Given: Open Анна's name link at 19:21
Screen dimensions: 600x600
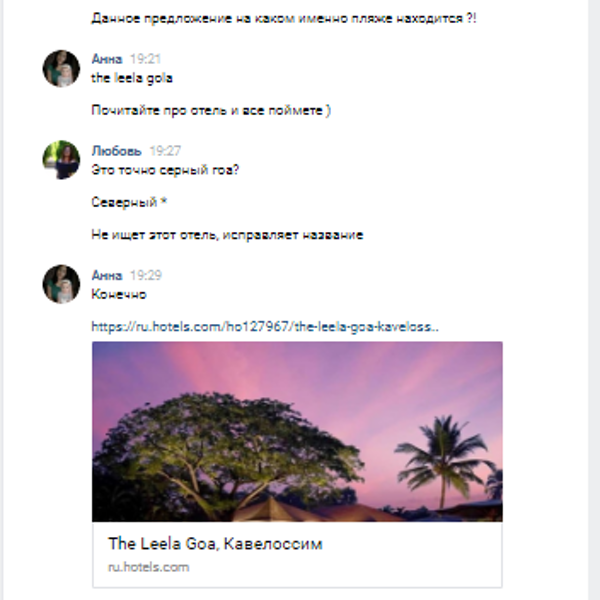Looking at the screenshot, I should click(107, 59).
